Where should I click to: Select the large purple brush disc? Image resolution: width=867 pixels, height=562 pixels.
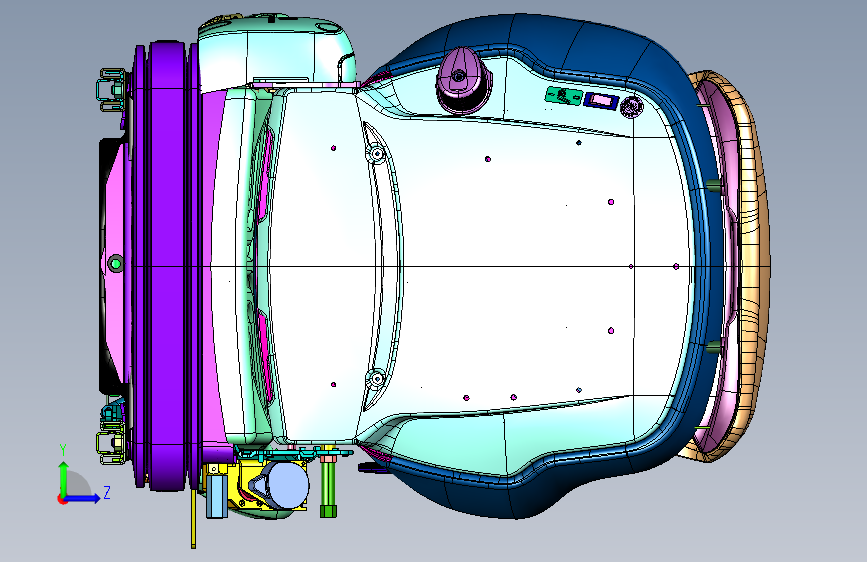[166, 266]
